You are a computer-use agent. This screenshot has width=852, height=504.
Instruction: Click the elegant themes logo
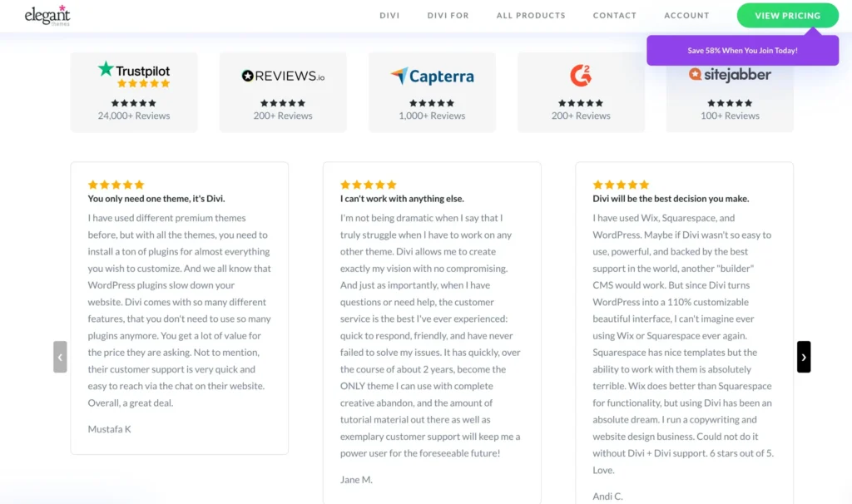(47, 15)
